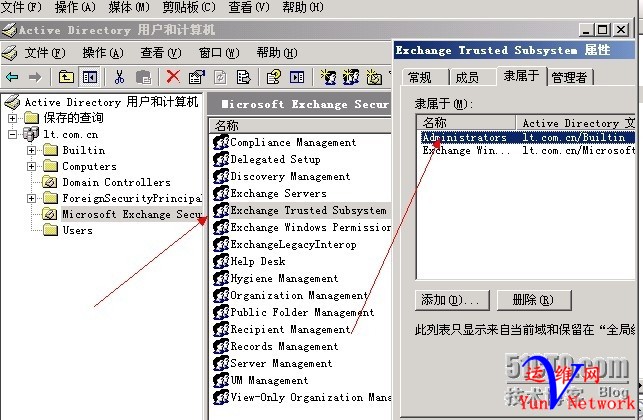
Task: Open the 媒体(M) menu at top
Action: pyautogui.click(x=129, y=7)
